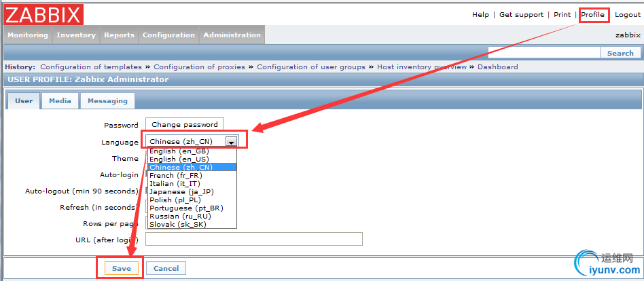Open the Profile link
The height and width of the screenshot is (281, 644).
pyautogui.click(x=592, y=15)
